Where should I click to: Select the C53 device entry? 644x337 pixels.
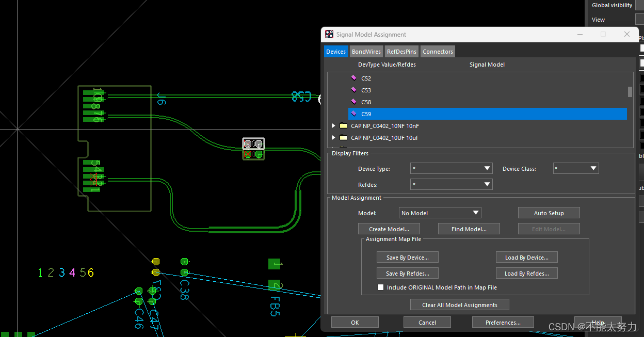pos(366,90)
